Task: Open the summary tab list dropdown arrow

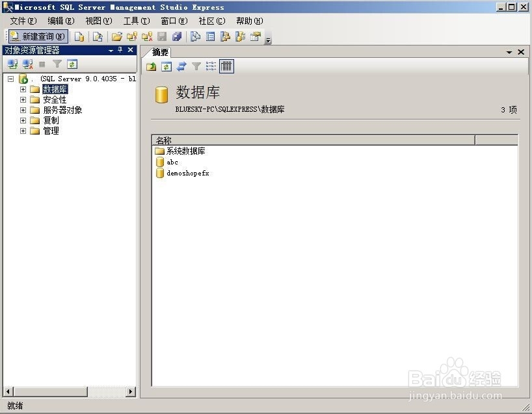Action: point(509,52)
